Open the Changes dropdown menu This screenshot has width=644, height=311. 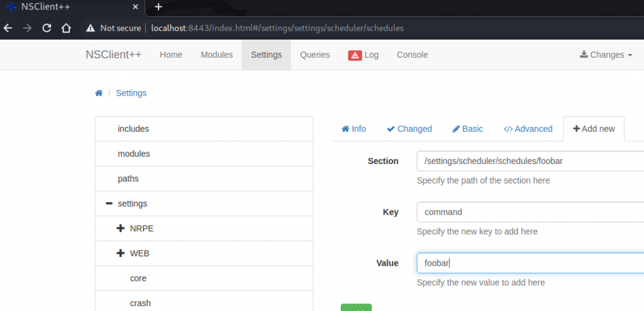(x=606, y=55)
